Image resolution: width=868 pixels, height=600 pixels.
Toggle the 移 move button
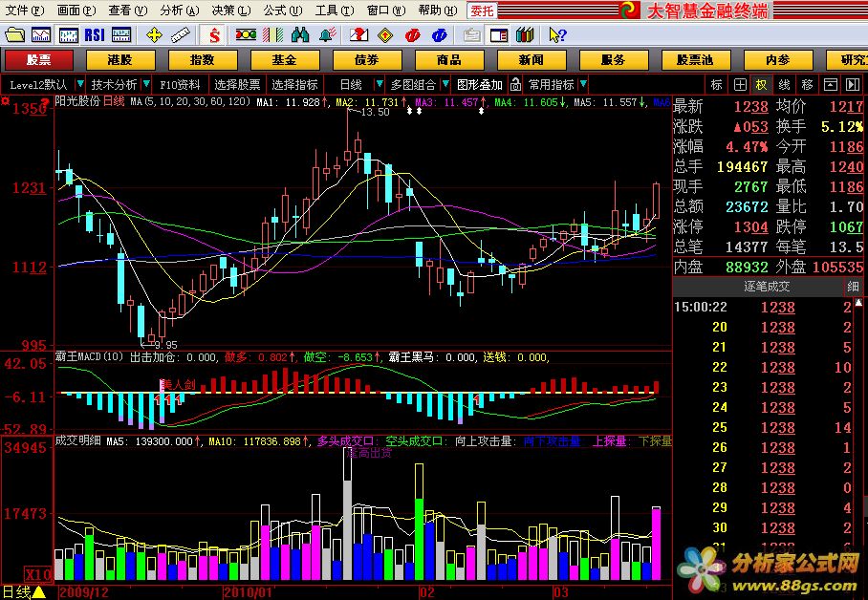coord(807,85)
